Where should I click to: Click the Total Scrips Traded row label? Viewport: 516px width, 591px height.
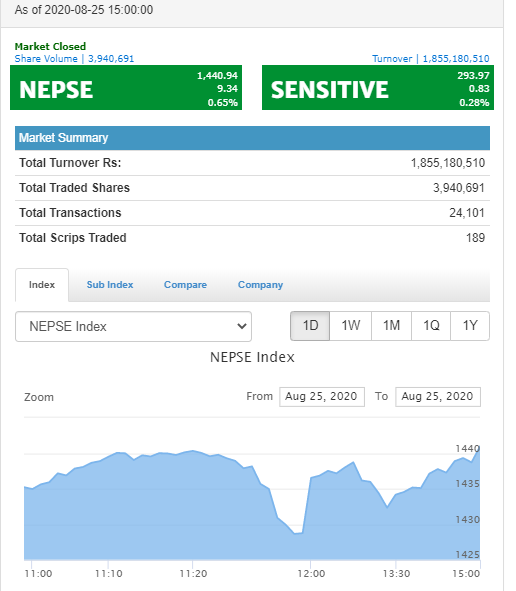pyautogui.click(x=73, y=238)
